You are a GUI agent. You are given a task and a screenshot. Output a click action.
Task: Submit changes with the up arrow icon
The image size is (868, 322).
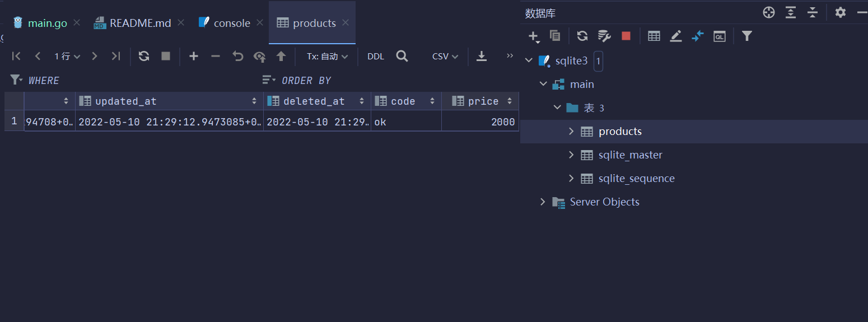(281, 56)
